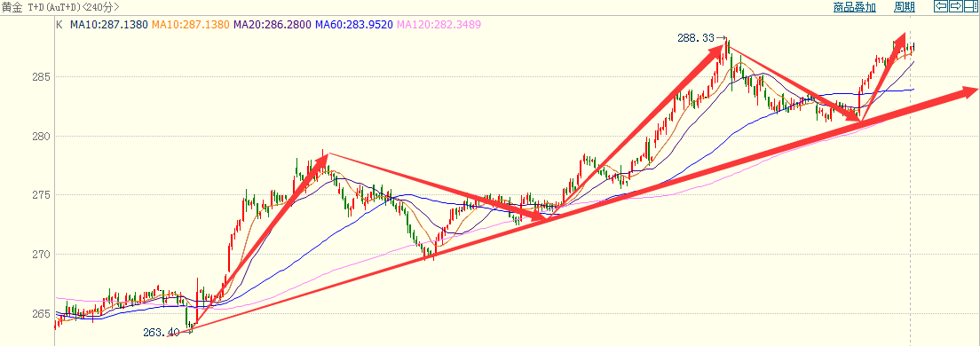Select the MA20:286.2800 label

pos(272,25)
